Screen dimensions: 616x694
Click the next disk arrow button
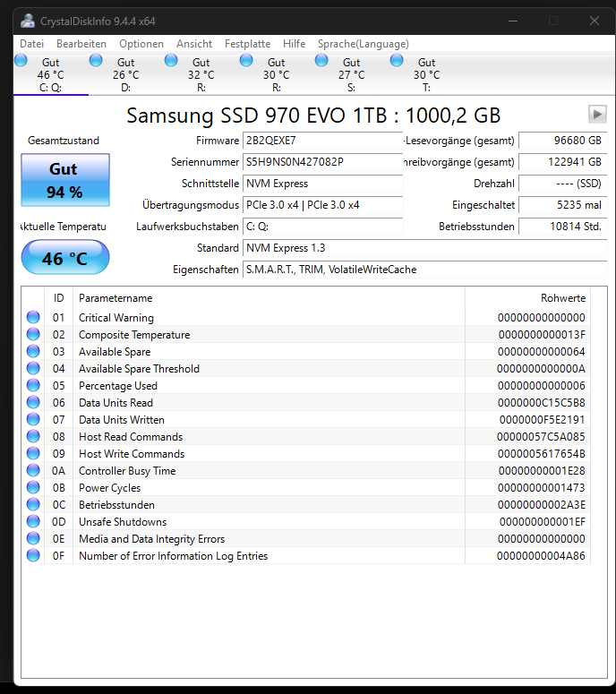tap(597, 115)
